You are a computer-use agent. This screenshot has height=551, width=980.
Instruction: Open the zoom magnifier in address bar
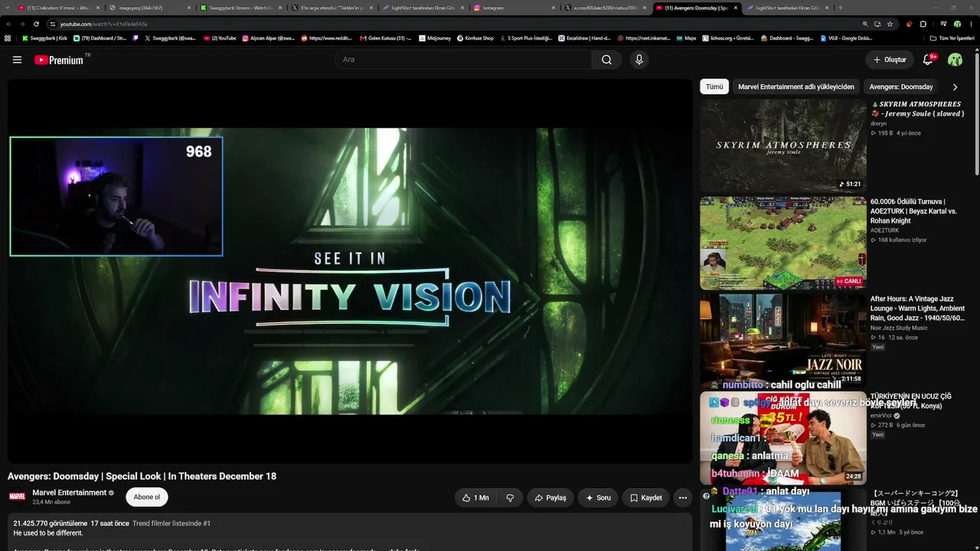coord(865,24)
